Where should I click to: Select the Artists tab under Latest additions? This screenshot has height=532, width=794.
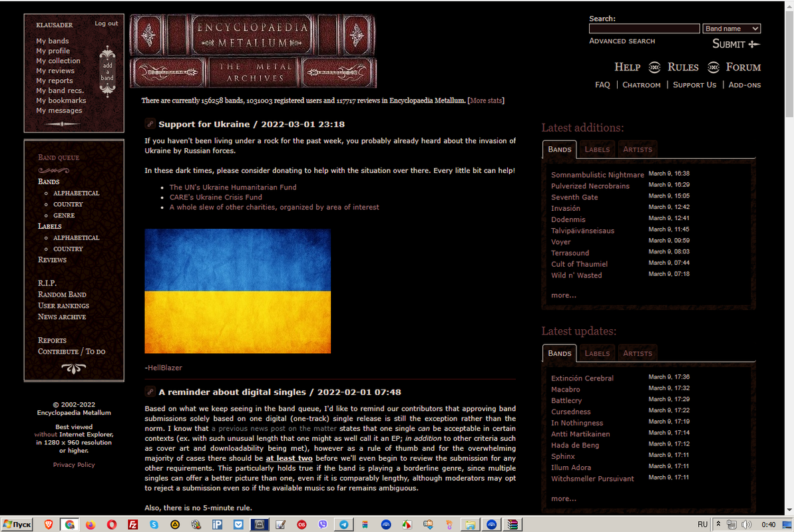638,150
